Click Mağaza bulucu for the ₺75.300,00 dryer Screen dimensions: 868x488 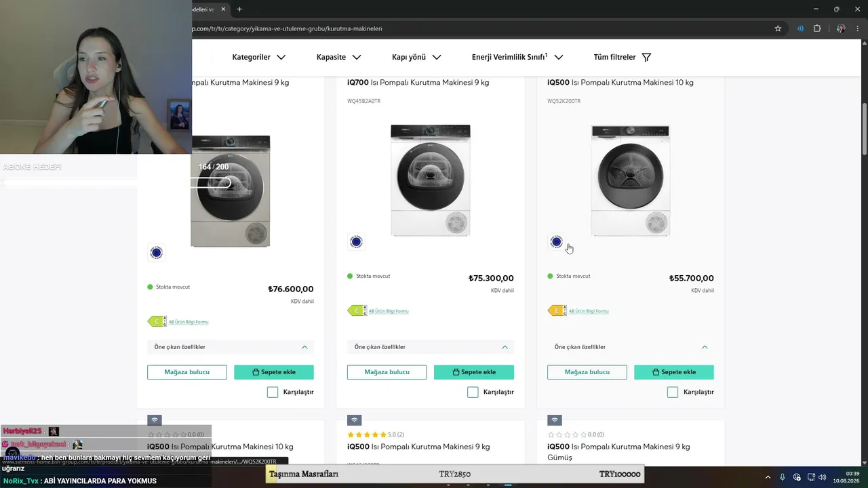click(387, 372)
